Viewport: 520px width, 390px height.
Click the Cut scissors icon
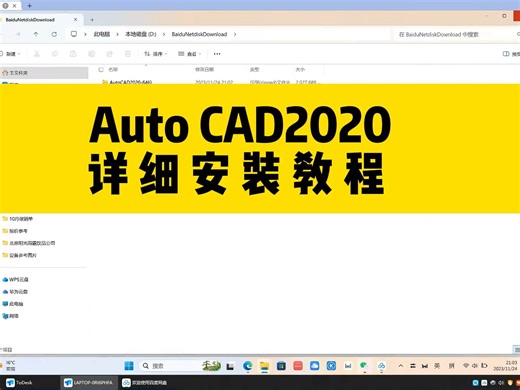click(37, 54)
